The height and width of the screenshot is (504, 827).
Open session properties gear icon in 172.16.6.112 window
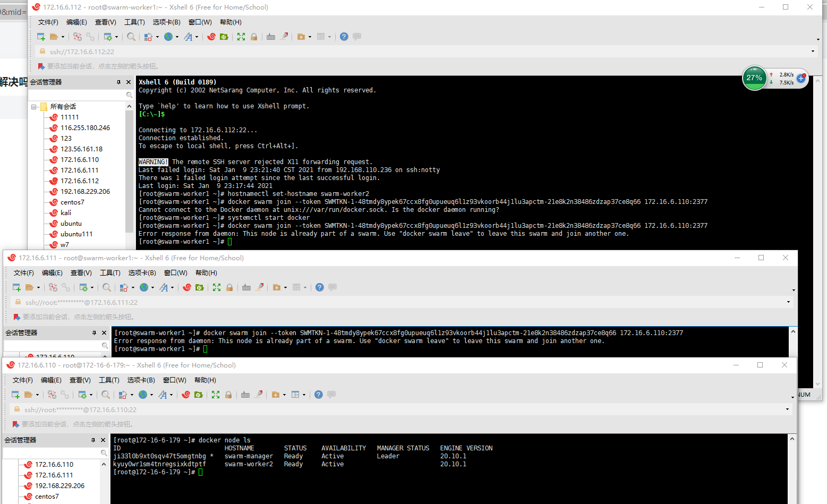click(108, 37)
